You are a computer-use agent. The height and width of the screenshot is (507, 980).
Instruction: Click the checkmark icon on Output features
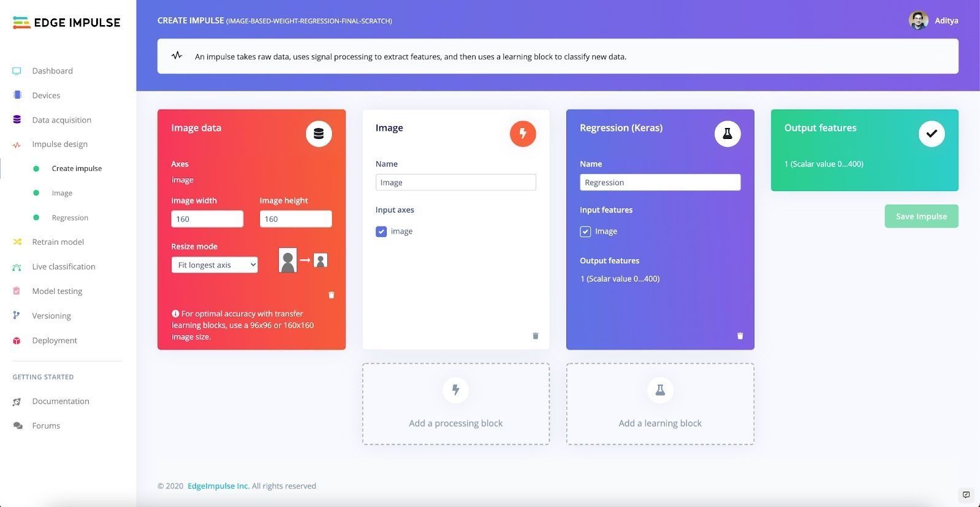[932, 133]
